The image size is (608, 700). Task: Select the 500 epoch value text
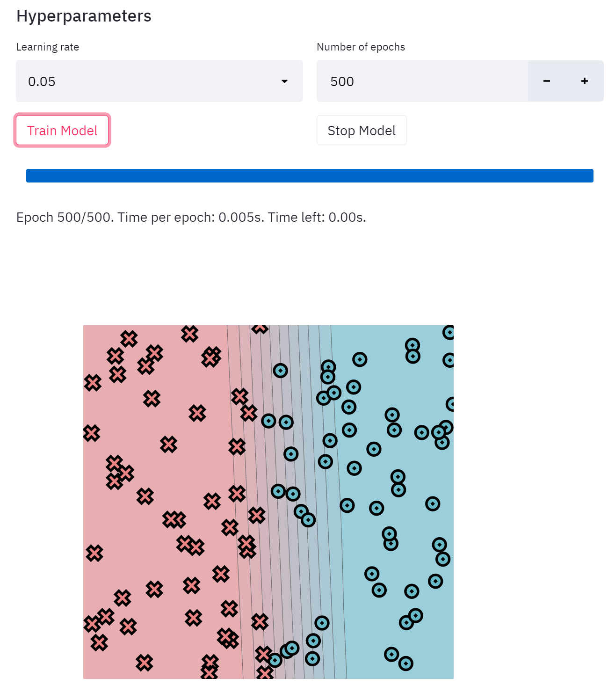pyautogui.click(x=341, y=81)
